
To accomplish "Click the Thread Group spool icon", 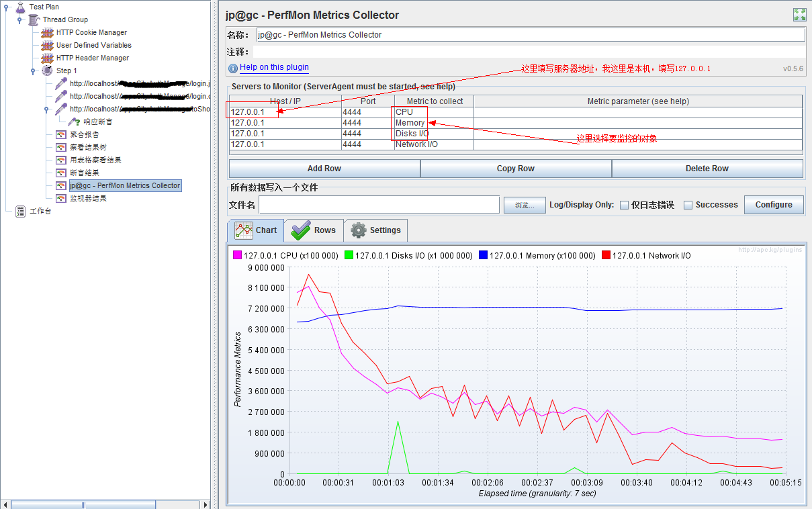I will [34, 19].
